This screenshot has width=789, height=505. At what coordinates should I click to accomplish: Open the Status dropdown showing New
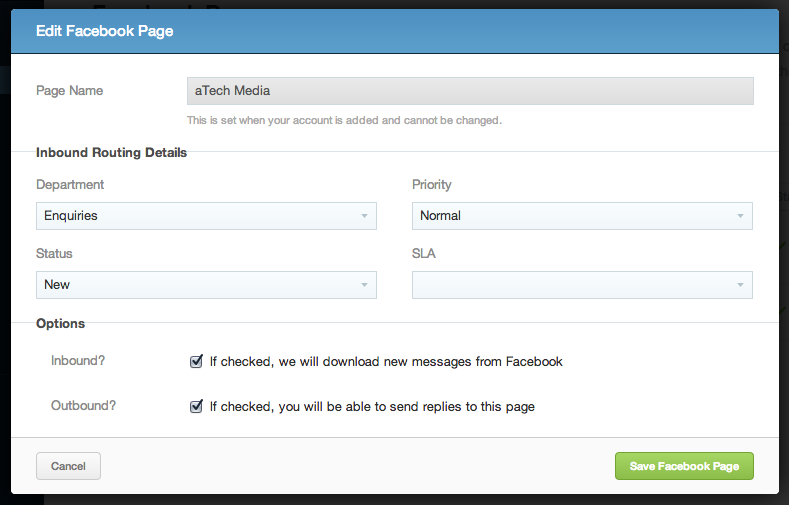(206, 285)
